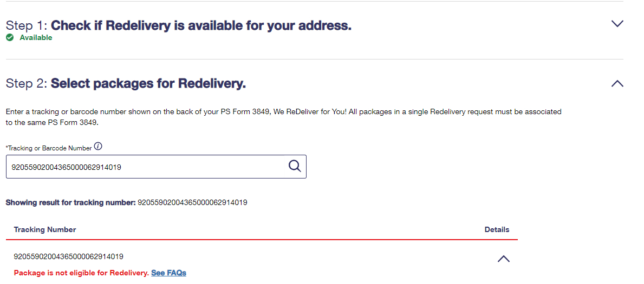Click tracking number in the results row
Image resolution: width=644 pixels, height=284 pixels.
(x=69, y=256)
